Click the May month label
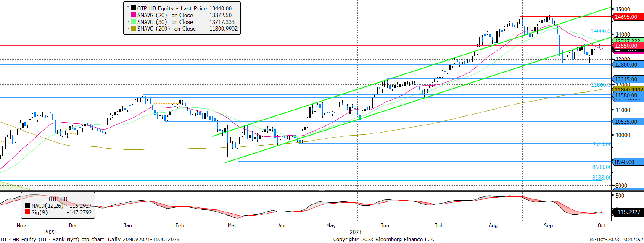Image resolution: width=644 pixels, height=243 pixels. [x=331, y=225]
